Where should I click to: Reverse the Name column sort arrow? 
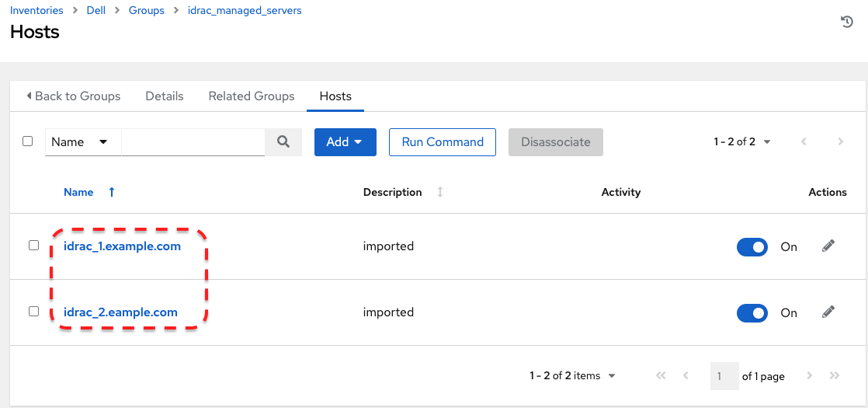112,192
